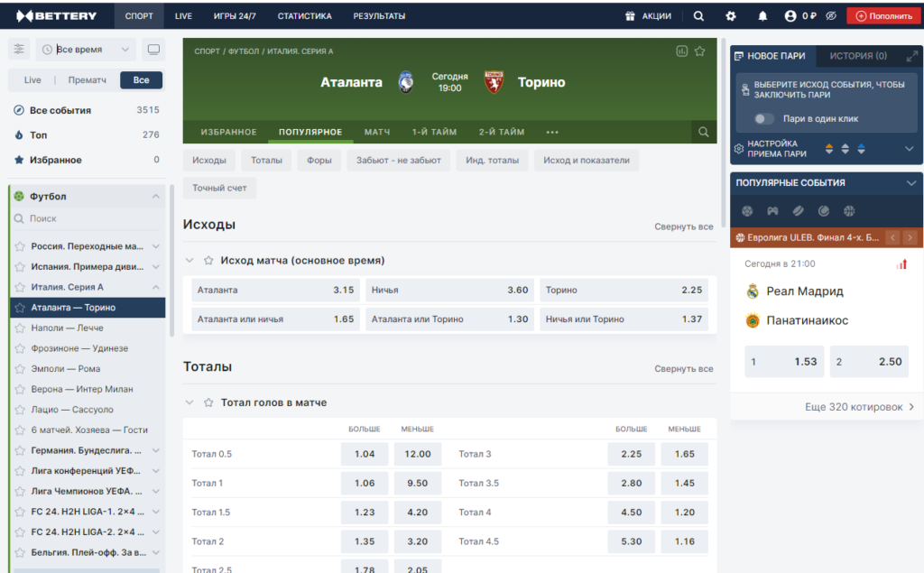
Task: Star the Эмполи — Рома match
Action: pos(20,369)
